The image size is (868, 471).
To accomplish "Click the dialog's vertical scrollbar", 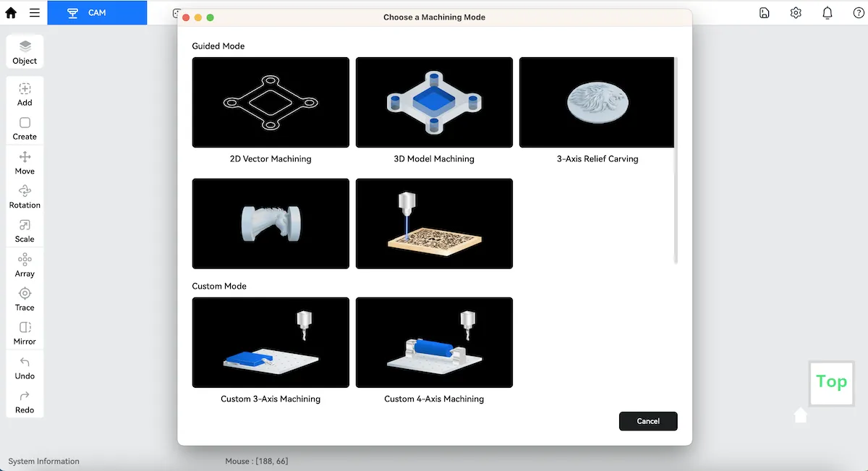I will tap(676, 161).
